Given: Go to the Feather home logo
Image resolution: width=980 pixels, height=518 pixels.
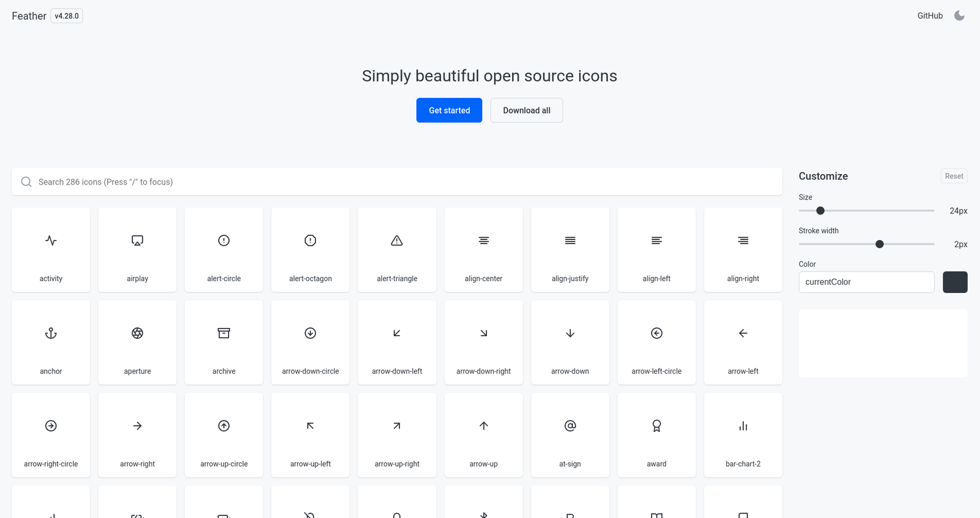Looking at the screenshot, I should coord(29,16).
